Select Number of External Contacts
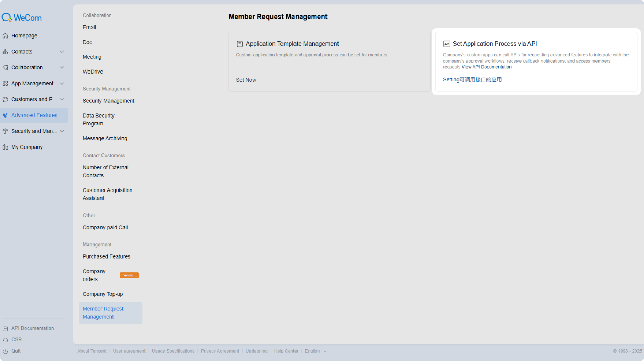Viewport: 644px width, 361px height. 106,172
